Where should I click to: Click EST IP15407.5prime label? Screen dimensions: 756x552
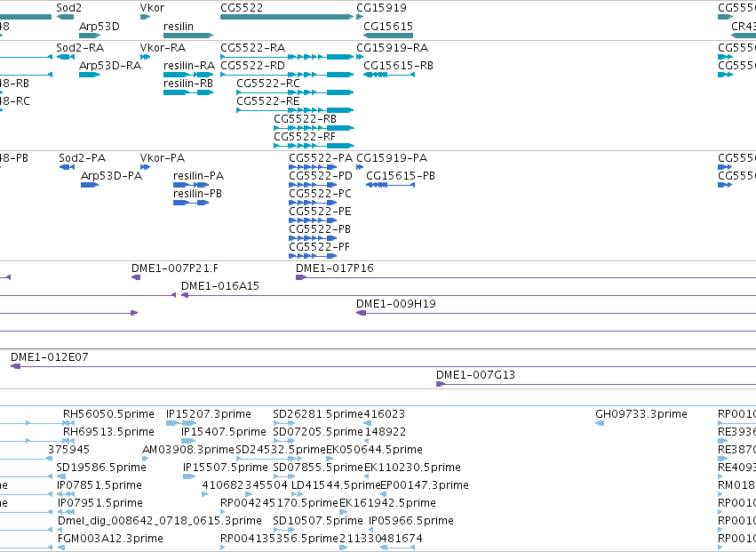(x=224, y=432)
